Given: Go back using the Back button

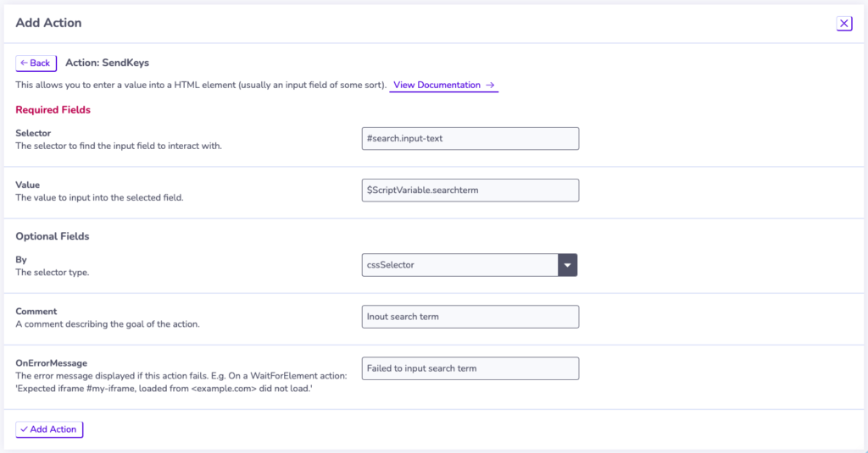Looking at the screenshot, I should [x=36, y=63].
